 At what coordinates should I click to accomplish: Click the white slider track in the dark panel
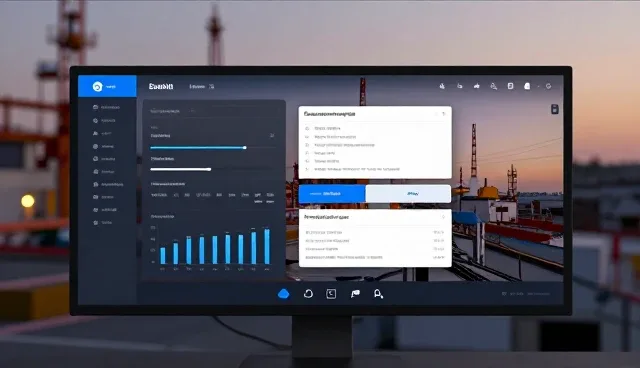(181, 169)
